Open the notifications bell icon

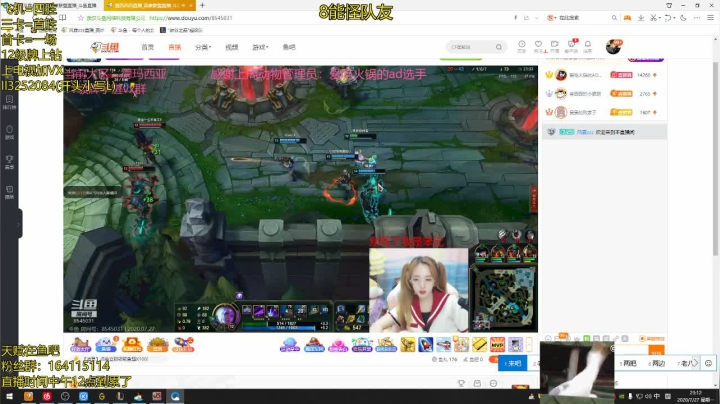pyautogui.click(x=588, y=46)
